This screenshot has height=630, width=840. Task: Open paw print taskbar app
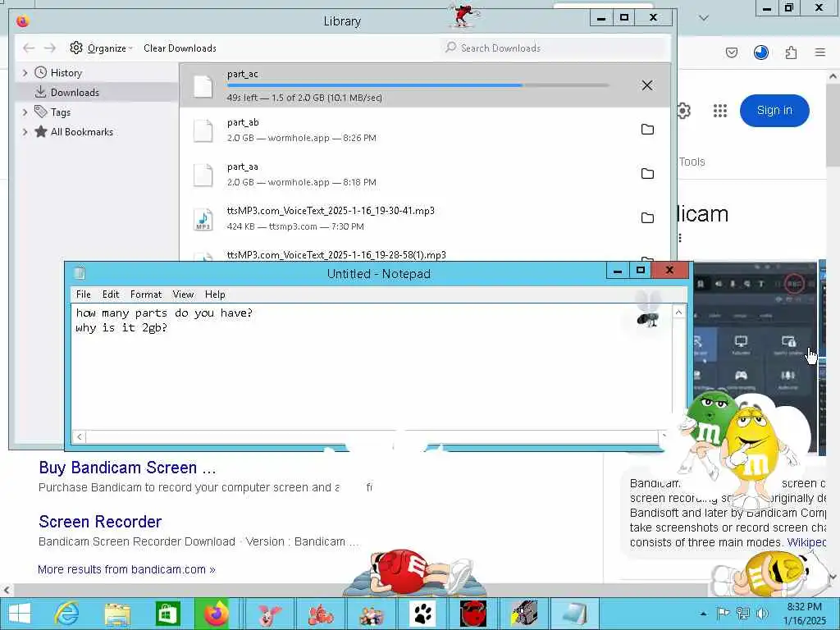point(422,614)
